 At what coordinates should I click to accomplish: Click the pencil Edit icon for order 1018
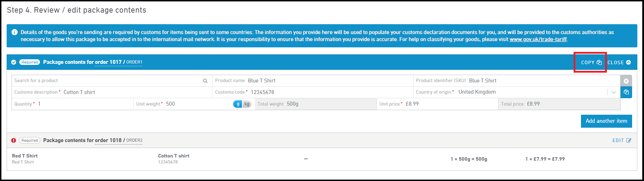[x=629, y=140]
